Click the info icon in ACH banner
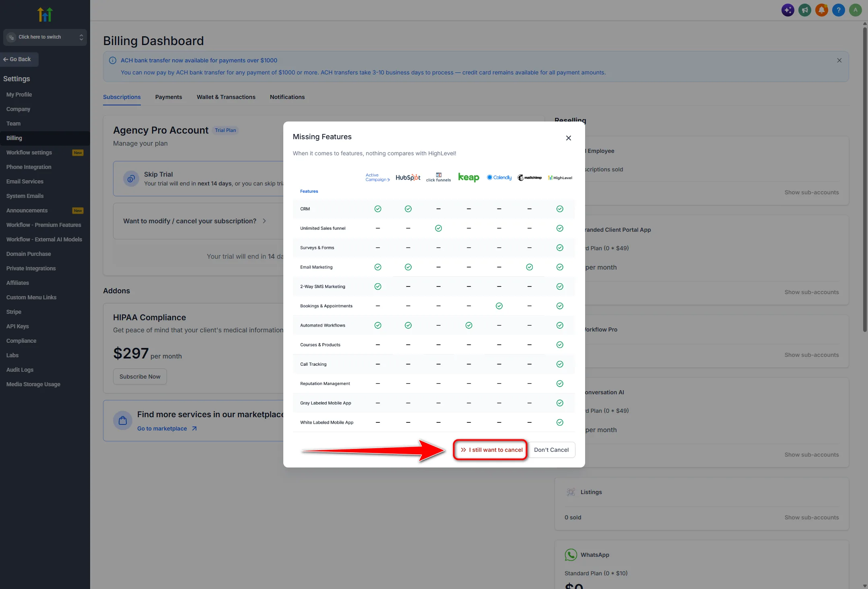 tap(113, 60)
